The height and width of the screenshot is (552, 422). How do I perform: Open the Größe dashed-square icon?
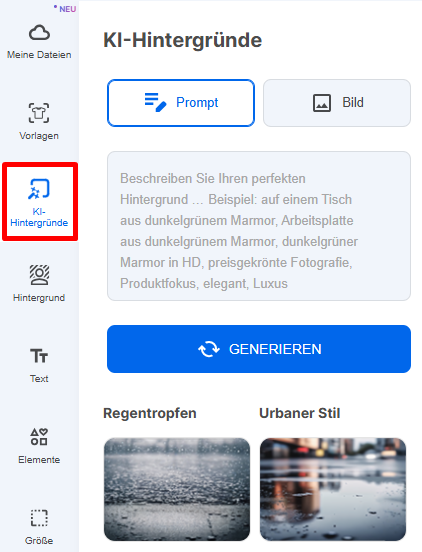pyautogui.click(x=39, y=518)
